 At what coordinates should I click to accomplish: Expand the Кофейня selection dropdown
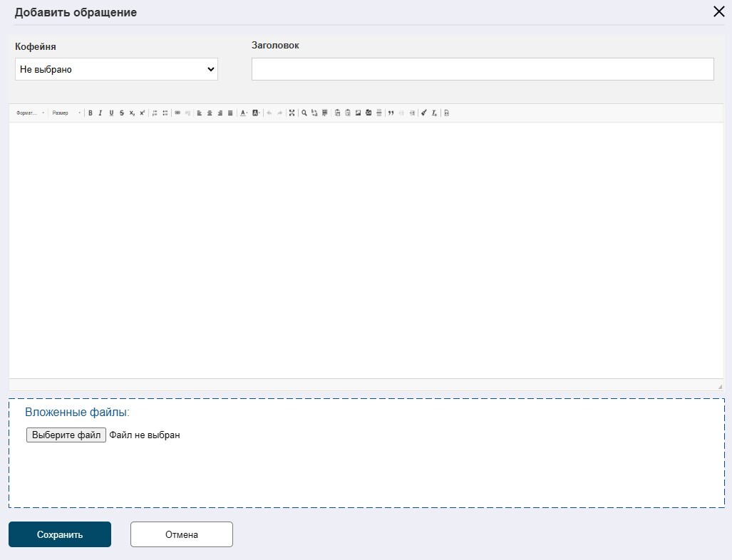[116, 69]
